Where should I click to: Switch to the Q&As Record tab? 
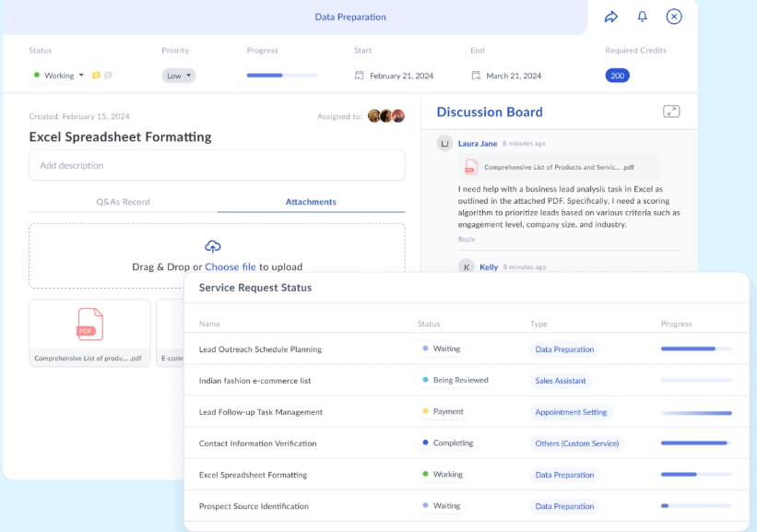pos(124,202)
